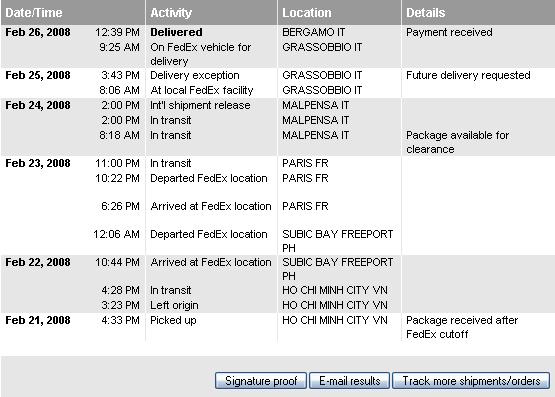Viewport: 555px width, 397px height.
Task: Click the E-mail results button
Action: pos(349,381)
